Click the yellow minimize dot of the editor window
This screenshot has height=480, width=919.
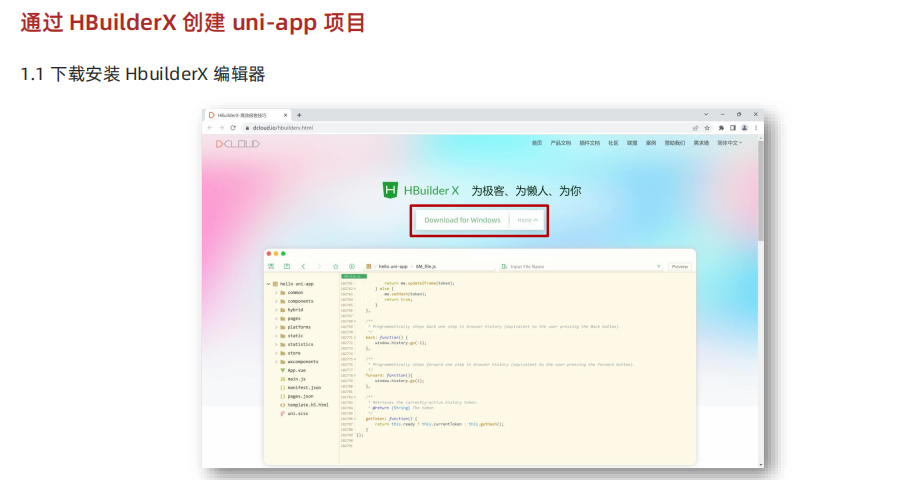pyautogui.click(x=276, y=254)
